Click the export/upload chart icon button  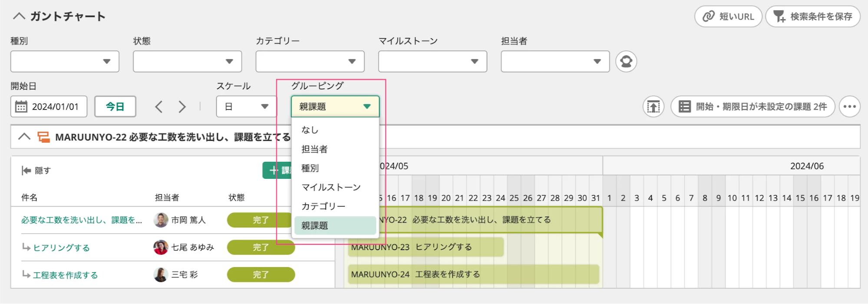click(x=653, y=107)
